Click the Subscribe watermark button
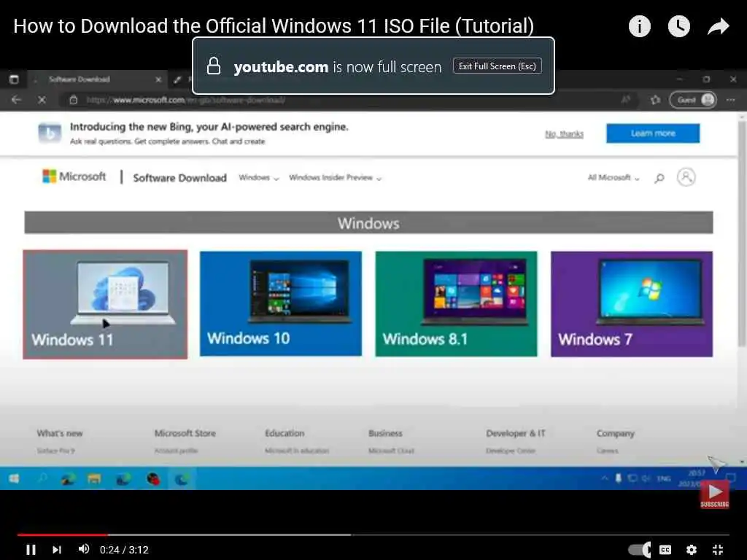This screenshot has width=747, height=560. (x=714, y=495)
